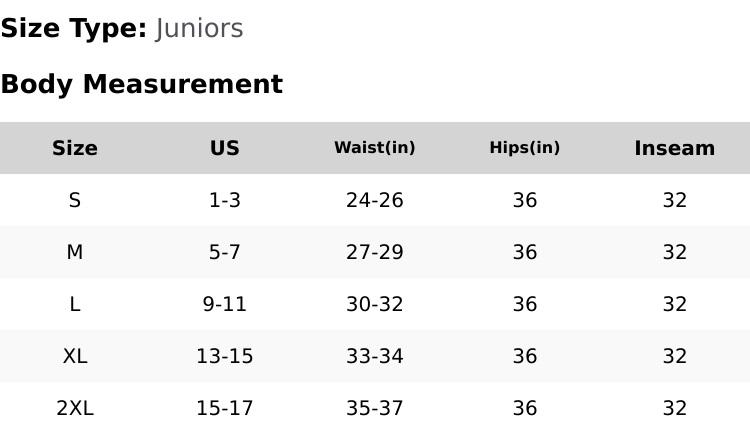Select the L size row label

point(75,304)
